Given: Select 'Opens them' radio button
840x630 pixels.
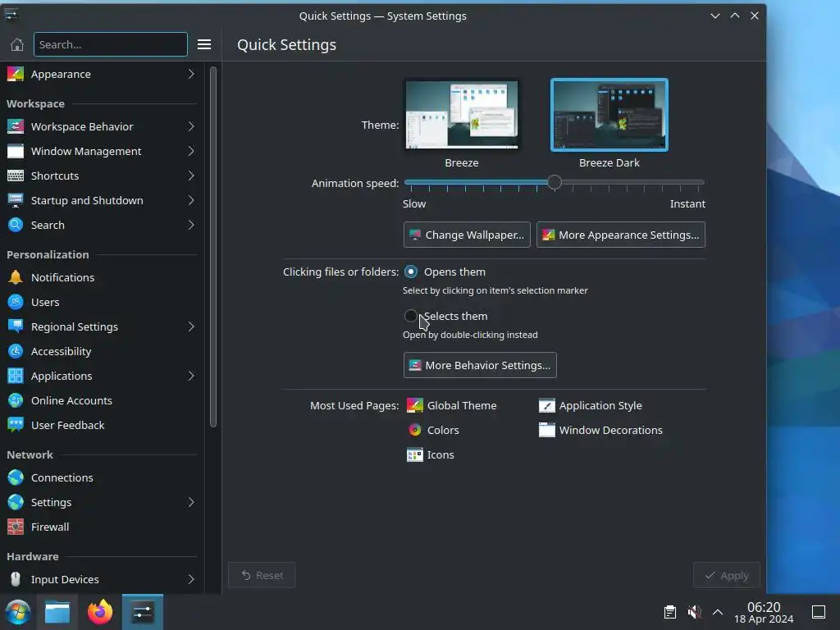Looking at the screenshot, I should (411, 272).
